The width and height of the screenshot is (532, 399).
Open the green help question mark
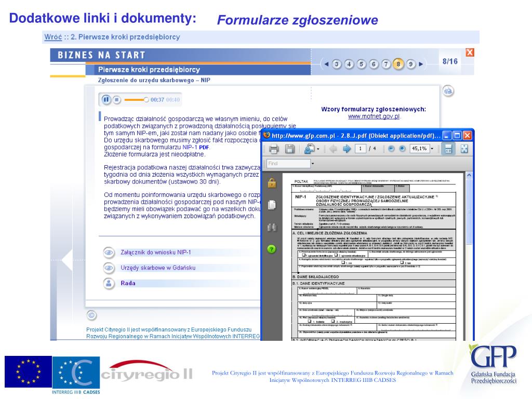tap(272, 249)
